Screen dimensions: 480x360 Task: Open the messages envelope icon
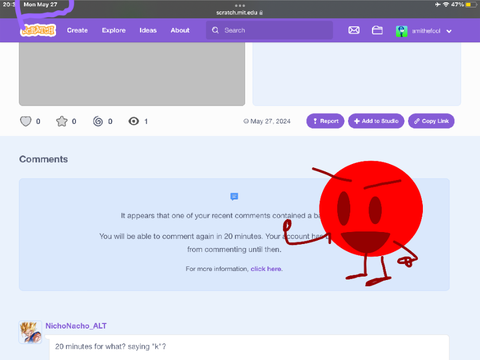coord(354,30)
